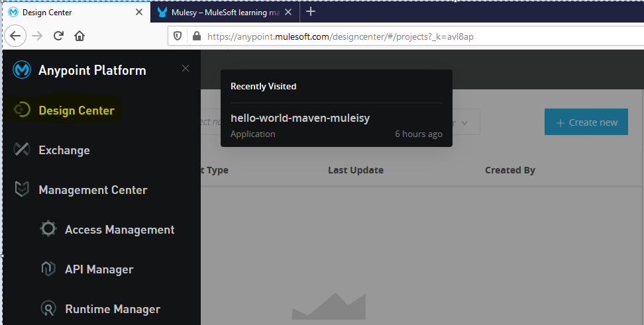Click the '6 hours ago' timestamp
Viewport: 644px width, 325px height.
[x=419, y=134]
